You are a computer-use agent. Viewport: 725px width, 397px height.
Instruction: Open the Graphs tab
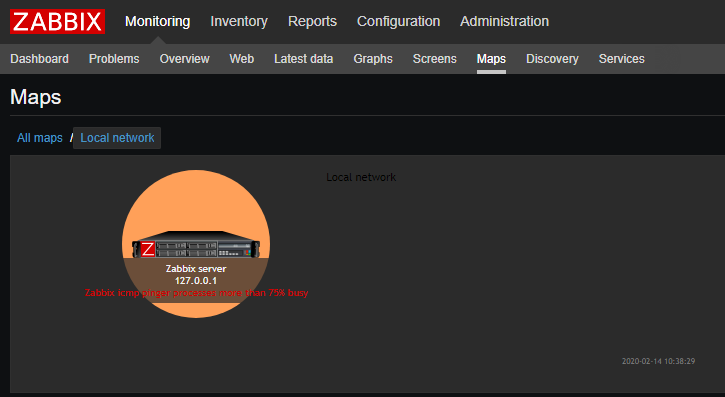click(x=373, y=59)
